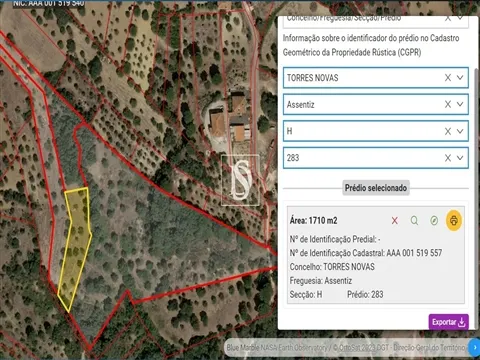
Task: Remove the selected parcel with red X
Action: tap(395, 220)
